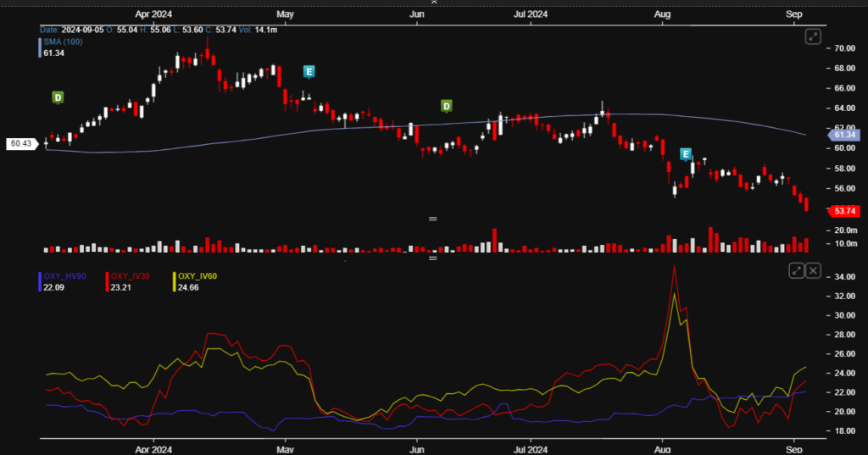The height and width of the screenshot is (455, 868).
Task: Click the SMA (100) line color bar
Action: (x=40, y=47)
